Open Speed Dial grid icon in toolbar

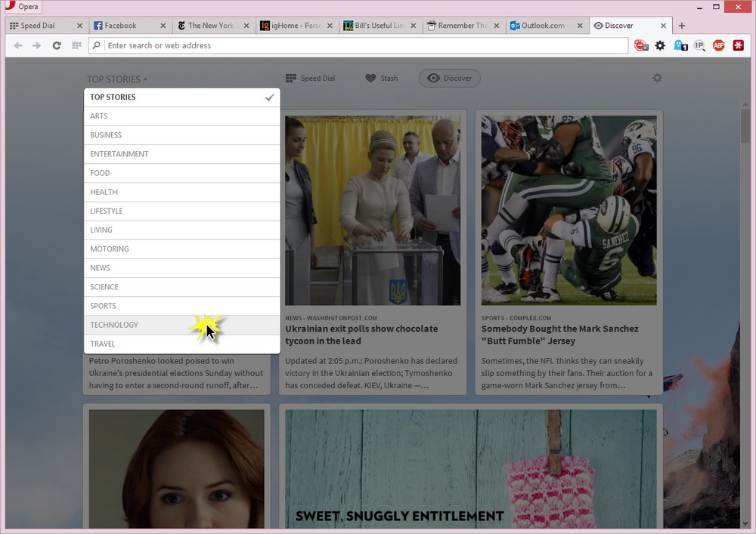click(x=76, y=45)
